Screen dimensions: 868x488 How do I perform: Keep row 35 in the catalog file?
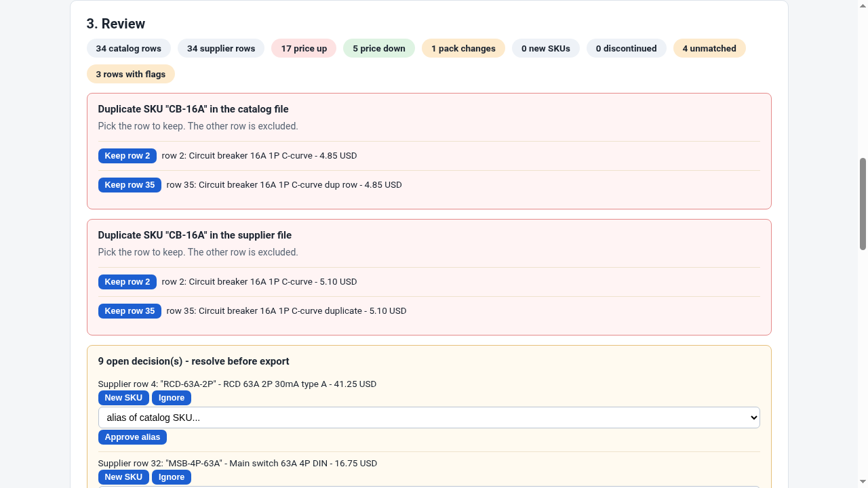click(x=130, y=185)
